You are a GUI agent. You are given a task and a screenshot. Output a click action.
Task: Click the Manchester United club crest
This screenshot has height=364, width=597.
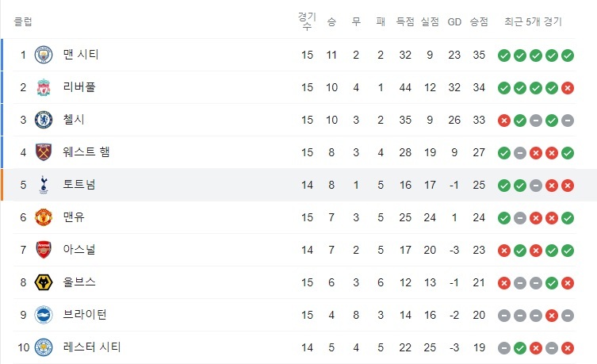tap(44, 218)
